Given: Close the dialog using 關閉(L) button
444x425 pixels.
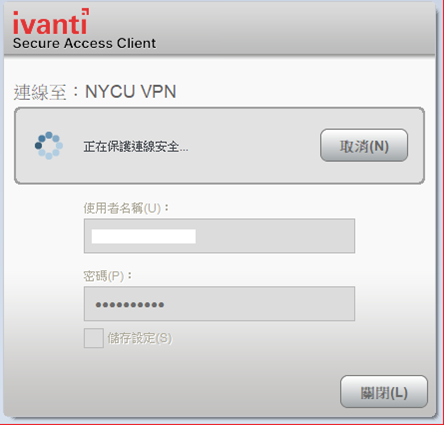Looking at the screenshot, I should [x=384, y=392].
